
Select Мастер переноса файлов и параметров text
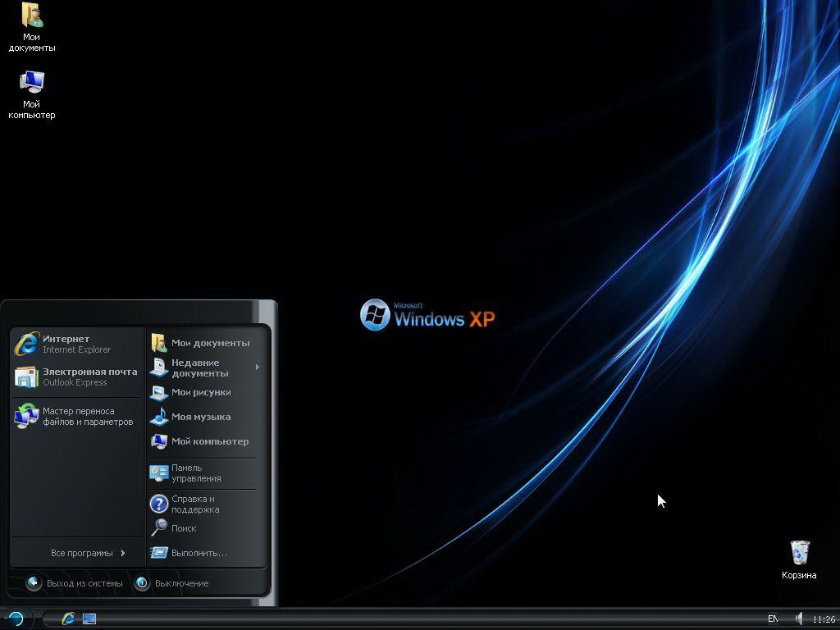88,416
